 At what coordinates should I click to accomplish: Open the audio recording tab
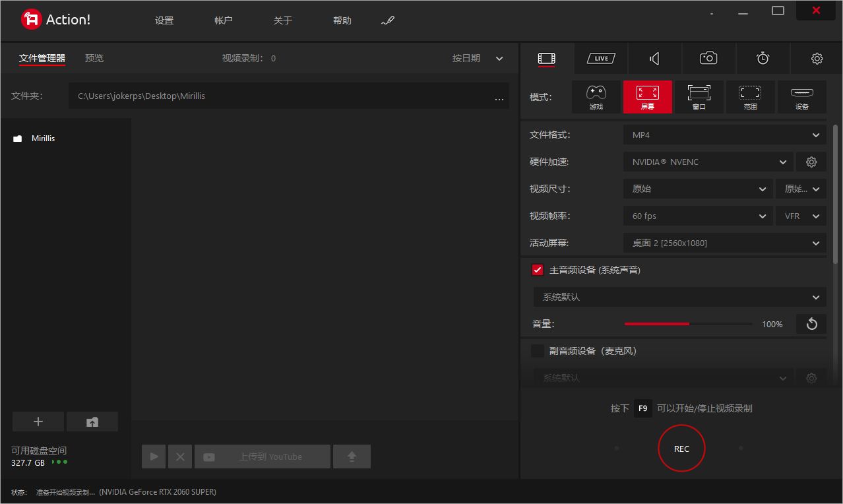(x=654, y=59)
